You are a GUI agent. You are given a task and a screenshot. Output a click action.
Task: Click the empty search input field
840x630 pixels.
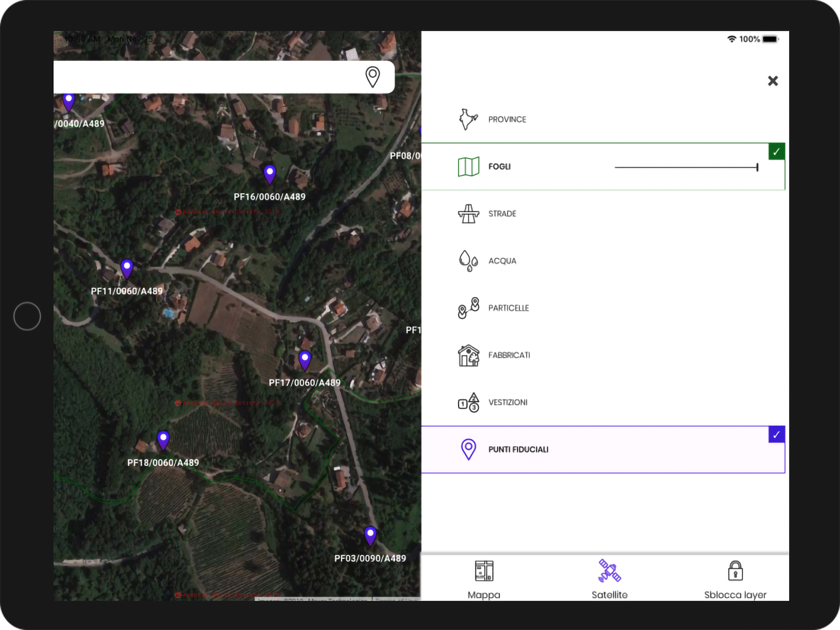coord(205,77)
